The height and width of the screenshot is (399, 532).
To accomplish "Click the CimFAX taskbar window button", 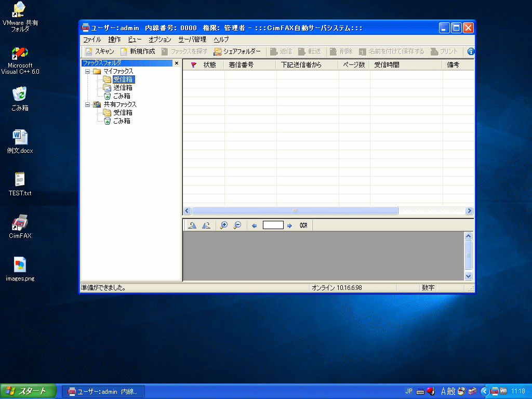I will (x=103, y=392).
